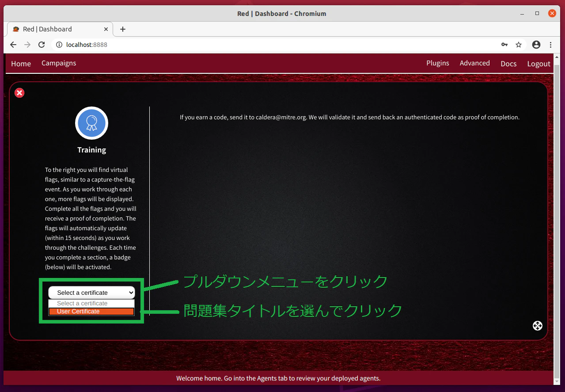Open saved passwords key icon
Image resolution: width=565 pixels, height=392 pixels.
click(504, 45)
